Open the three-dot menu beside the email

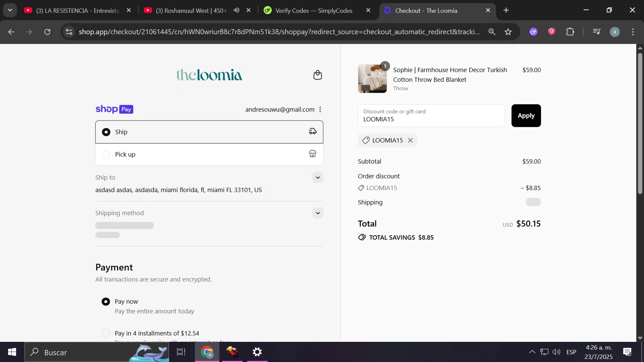pos(320,110)
